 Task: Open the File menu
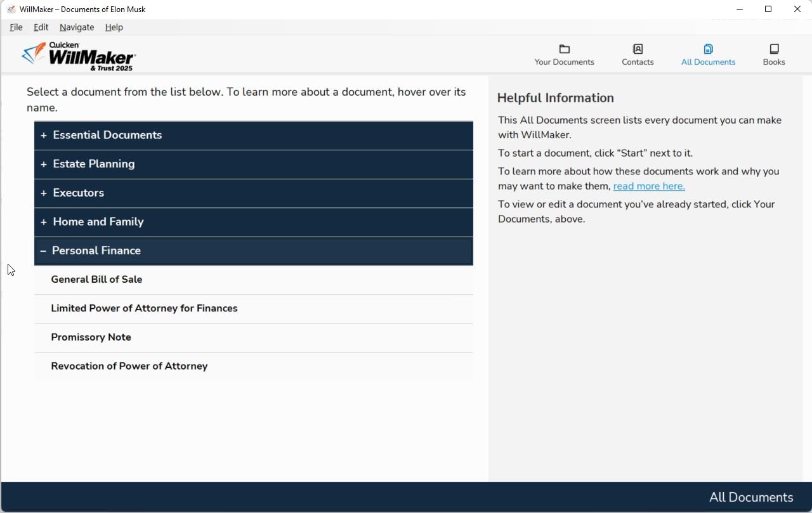click(x=16, y=27)
